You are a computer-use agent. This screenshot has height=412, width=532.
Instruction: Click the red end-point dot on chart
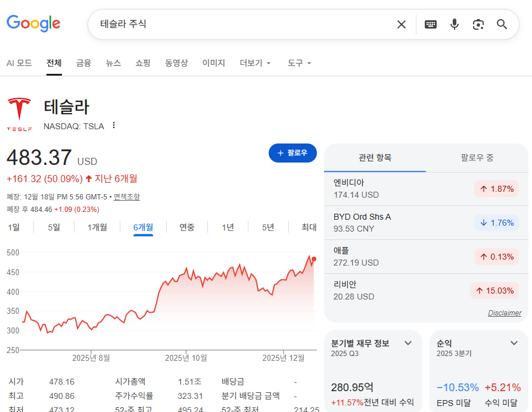tap(314, 259)
